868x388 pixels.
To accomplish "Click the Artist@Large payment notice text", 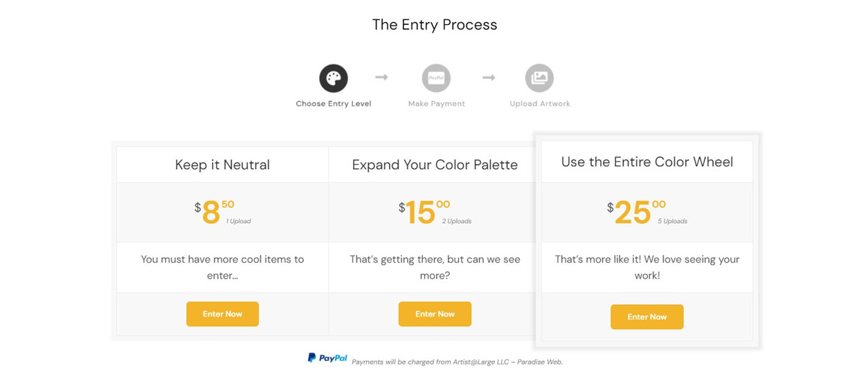I will (x=457, y=362).
